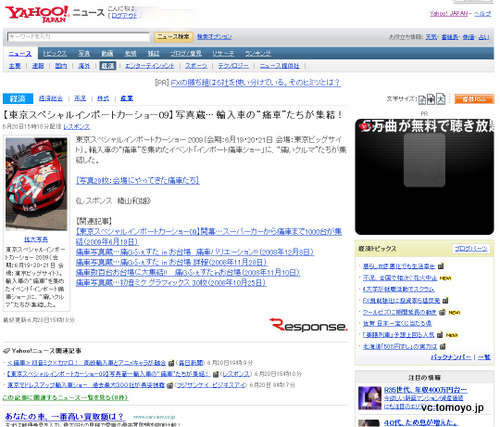Set text size to medium (中)

click(431, 99)
